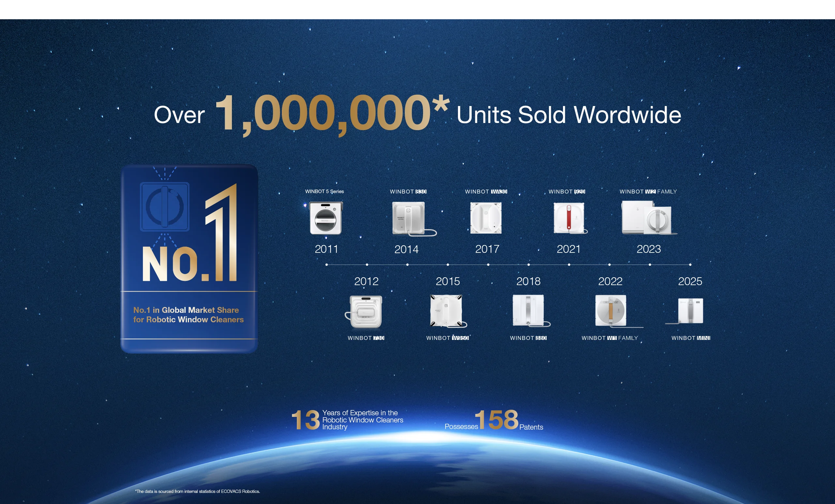Select the WINBOT 880 product image

(x=528, y=311)
